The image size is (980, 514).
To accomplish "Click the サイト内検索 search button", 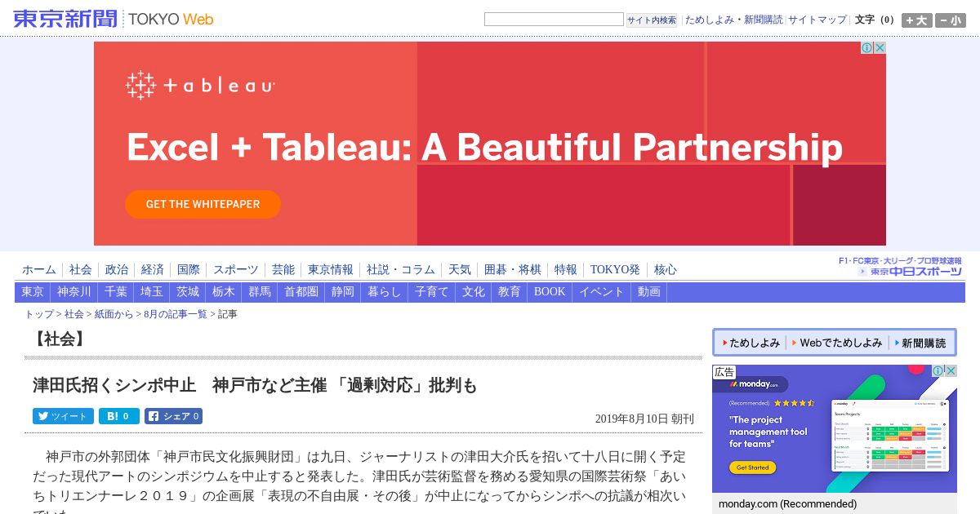I will coord(652,20).
